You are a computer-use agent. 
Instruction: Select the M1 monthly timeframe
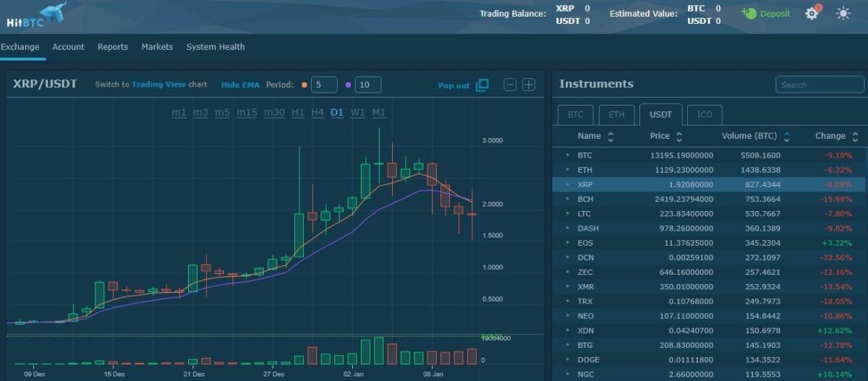(x=379, y=112)
